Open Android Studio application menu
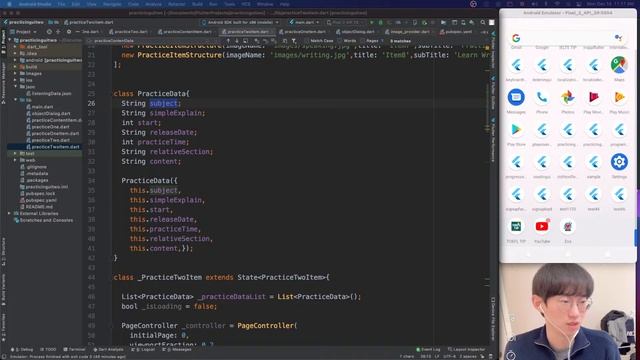 (35, 4)
